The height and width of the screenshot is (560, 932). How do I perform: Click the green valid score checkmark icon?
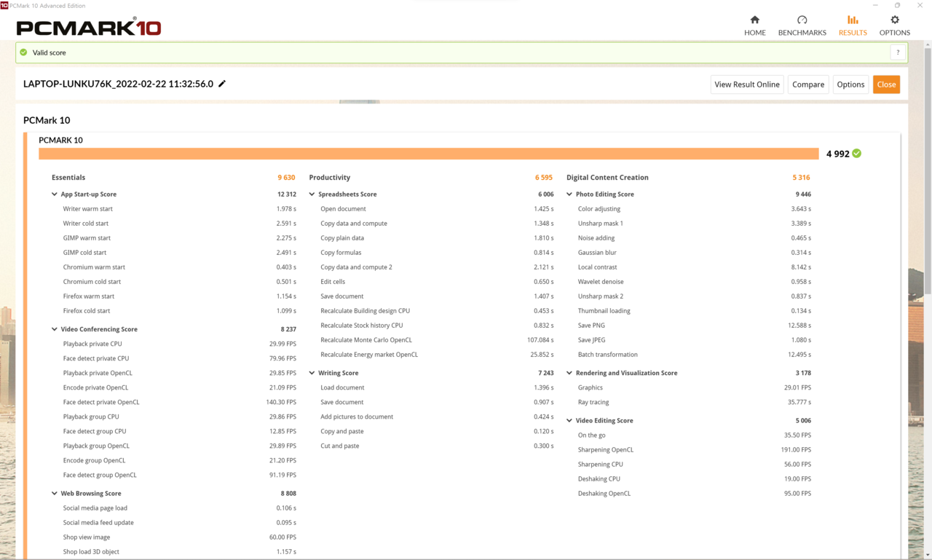pos(24,52)
